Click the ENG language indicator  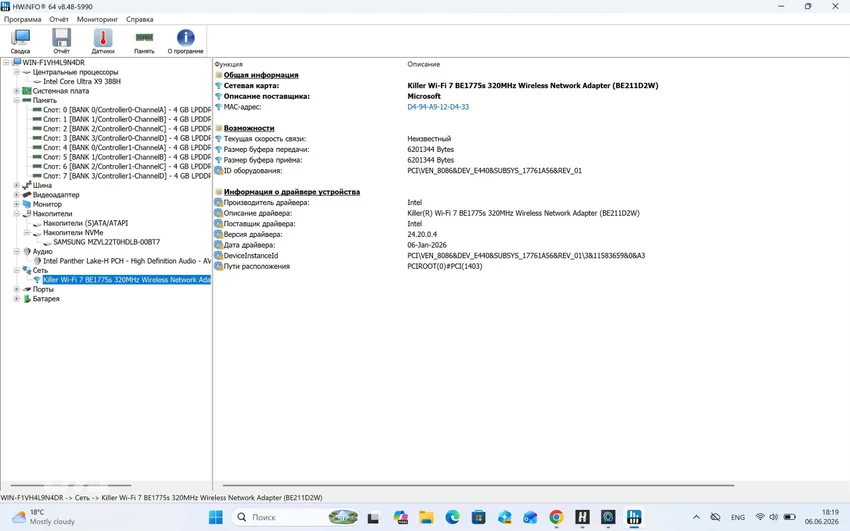point(738,517)
